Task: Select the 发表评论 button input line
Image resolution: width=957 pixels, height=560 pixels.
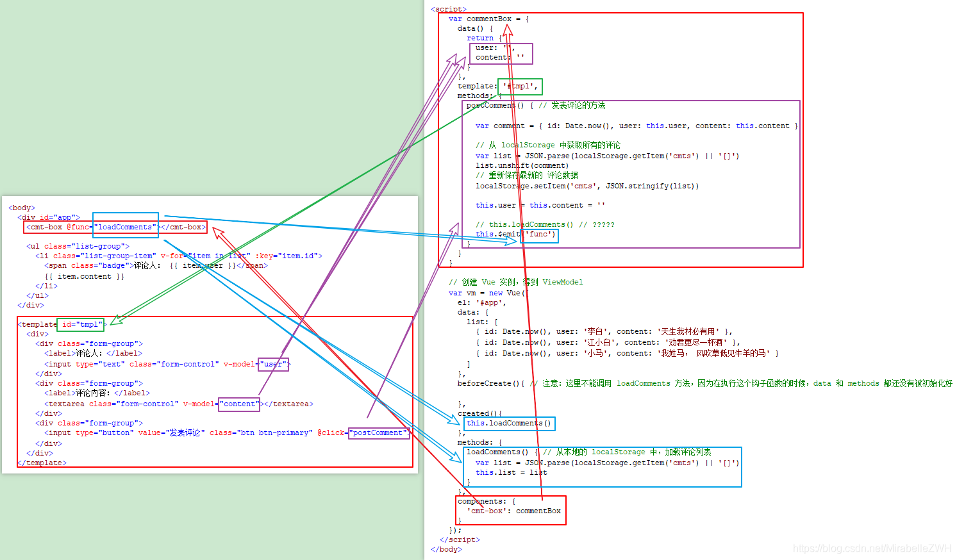Action: click(228, 432)
